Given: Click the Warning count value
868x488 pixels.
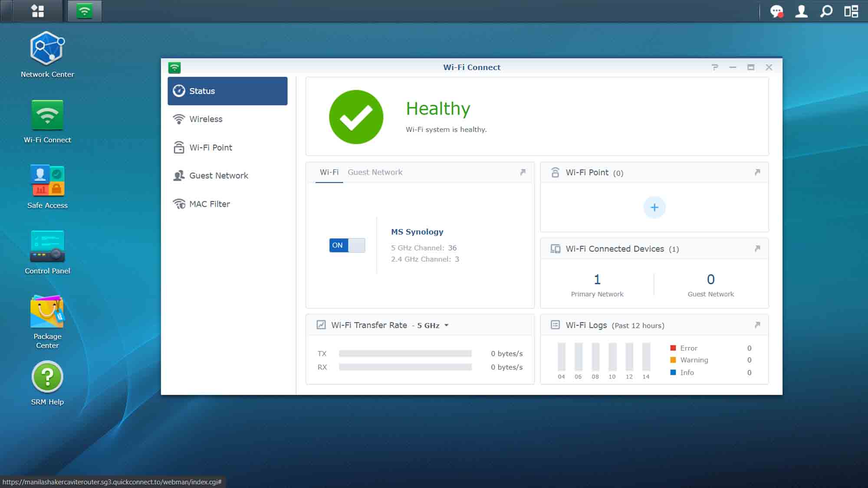Looking at the screenshot, I should 749,360.
